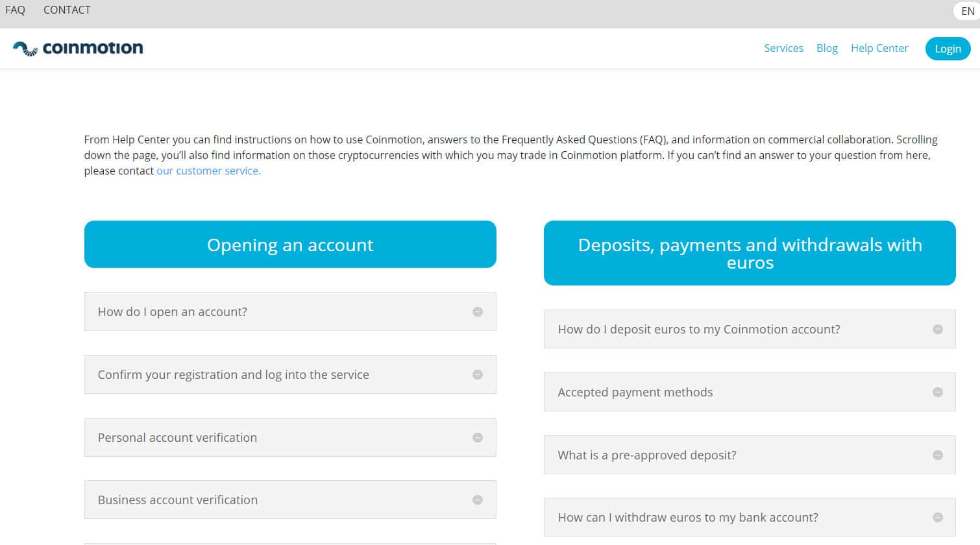
Task: Click the circle icon on 'Accepted payment methods'
Action: pos(938,393)
